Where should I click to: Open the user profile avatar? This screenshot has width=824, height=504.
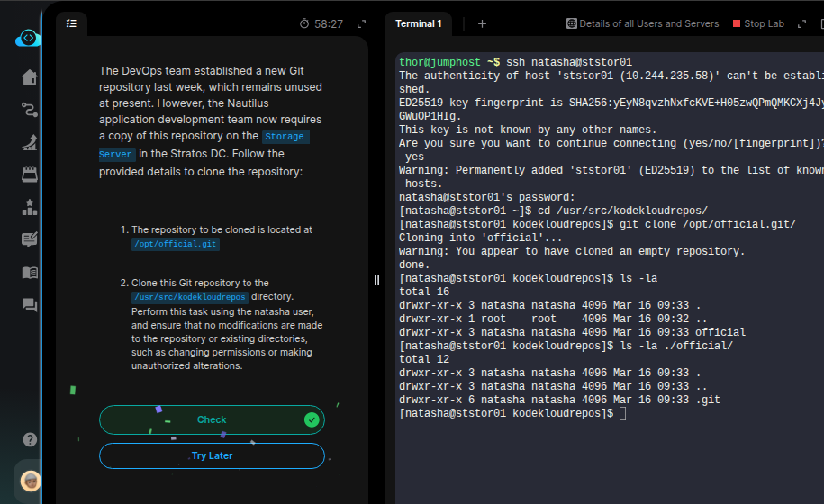(31, 480)
